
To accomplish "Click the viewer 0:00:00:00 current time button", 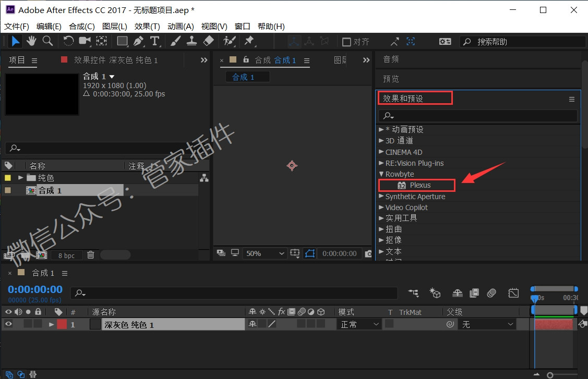I will pos(340,254).
